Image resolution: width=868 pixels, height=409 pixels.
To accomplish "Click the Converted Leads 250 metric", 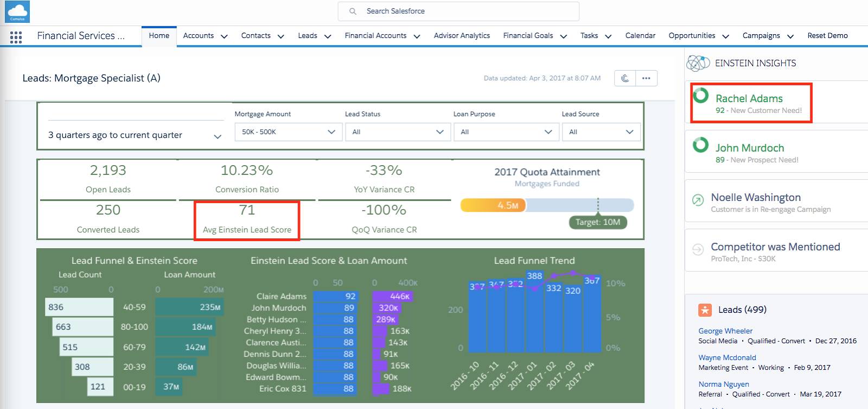I will (x=108, y=219).
